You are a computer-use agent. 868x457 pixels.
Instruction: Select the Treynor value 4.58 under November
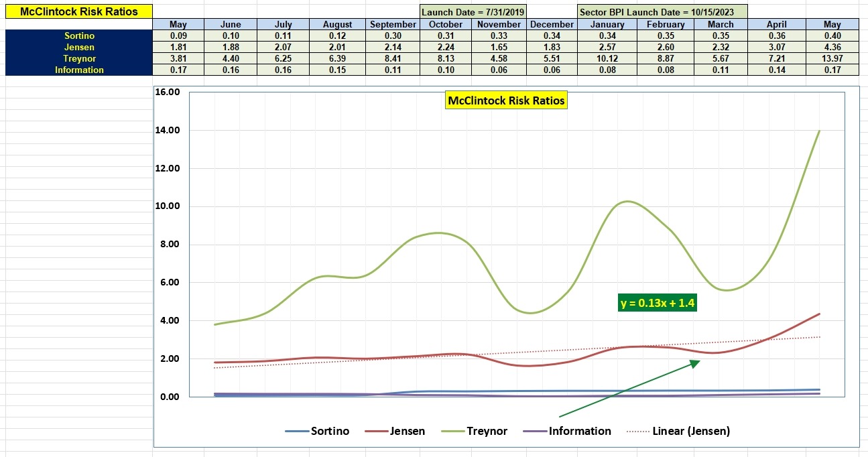[499, 58]
